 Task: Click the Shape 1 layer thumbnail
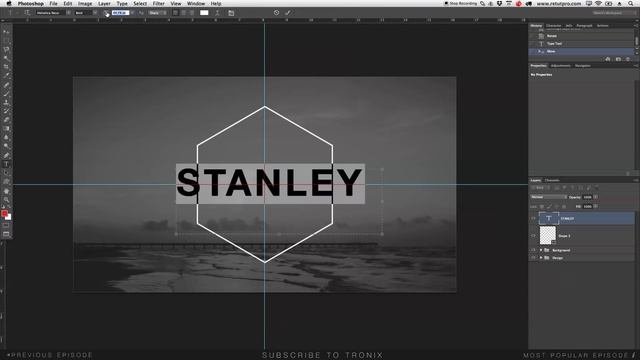pyautogui.click(x=548, y=236)
